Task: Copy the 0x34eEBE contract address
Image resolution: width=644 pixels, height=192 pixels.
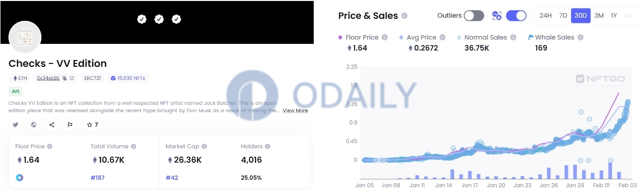Action: tap(64, 78)
